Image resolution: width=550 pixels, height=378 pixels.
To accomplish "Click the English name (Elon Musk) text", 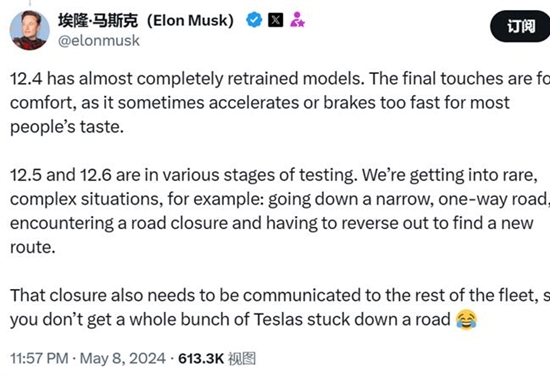I will pyautogui.click(x=190, y=20).
